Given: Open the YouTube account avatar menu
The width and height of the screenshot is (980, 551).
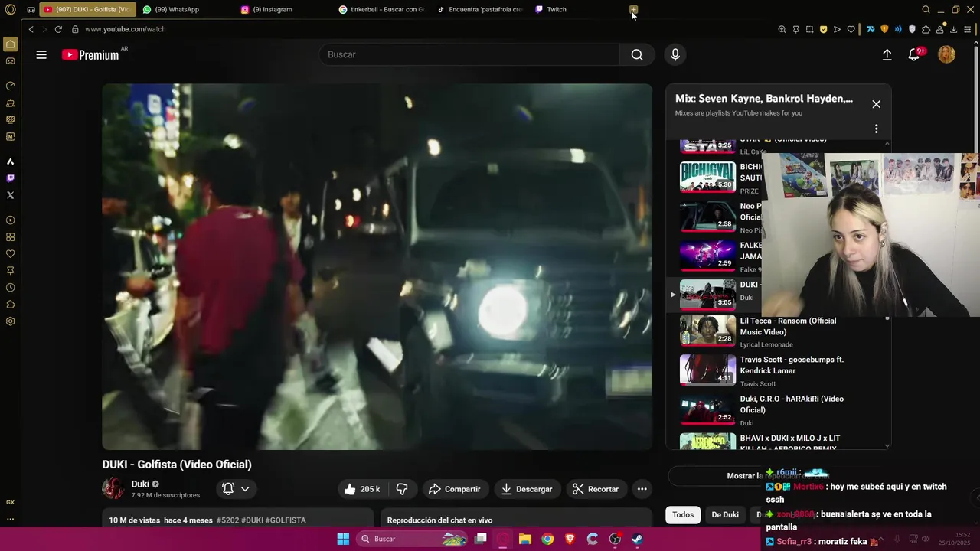Looking at the screenshot, I should pos(947,54).
